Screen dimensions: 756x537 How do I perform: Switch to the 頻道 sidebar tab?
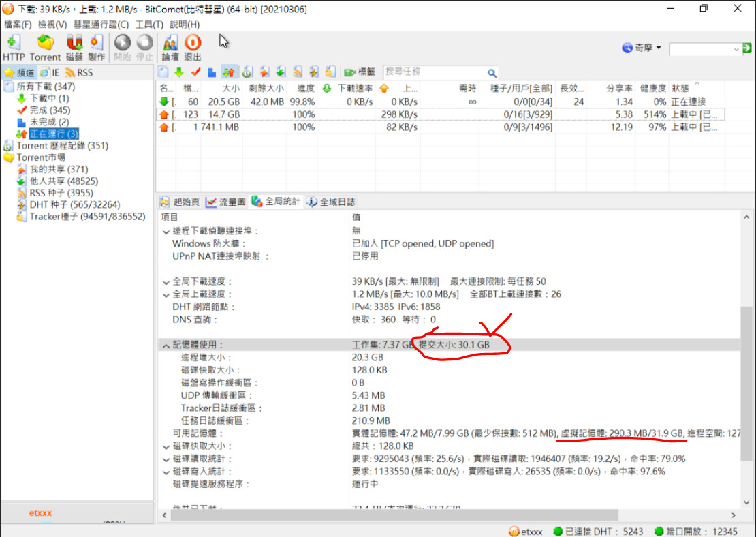pyautogui.click(x=20, y=72)
